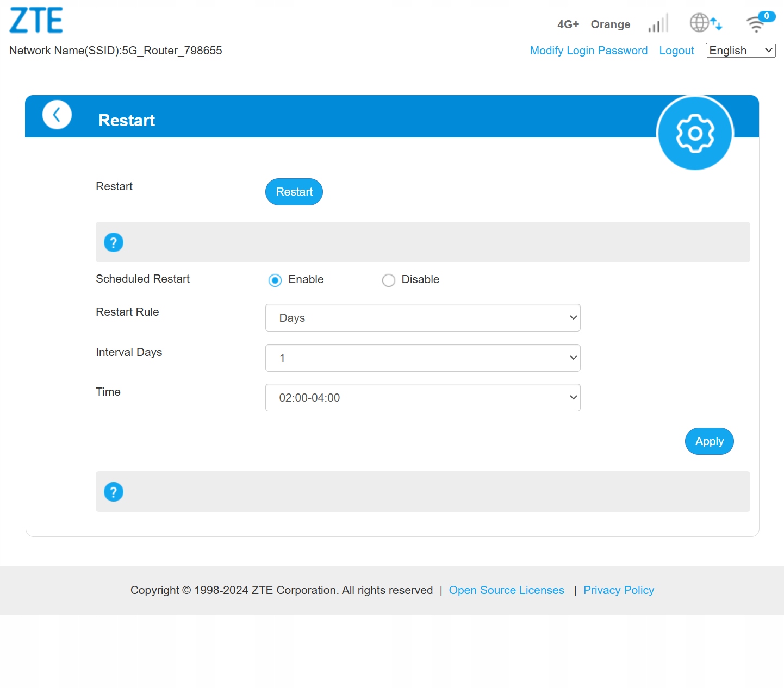View the Privacy Policy link
The width and height of the screenshot is (784, 688).
coord(618,590)
